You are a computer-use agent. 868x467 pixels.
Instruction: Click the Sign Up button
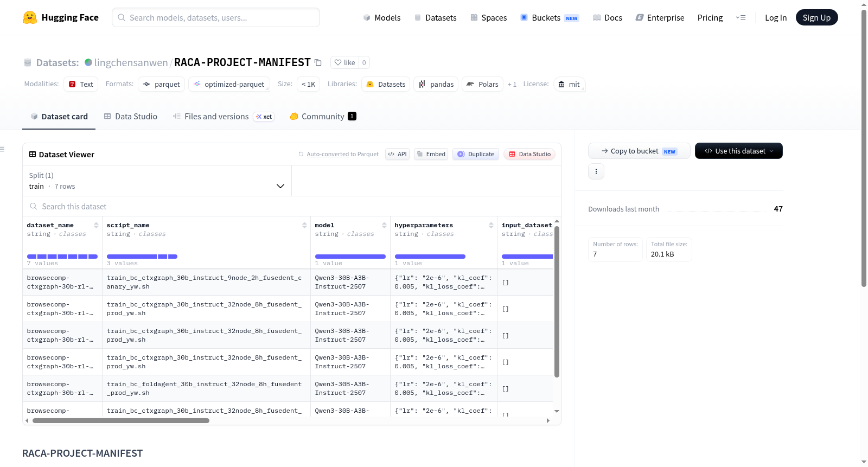pyautogui.click(x=816, y=18)
